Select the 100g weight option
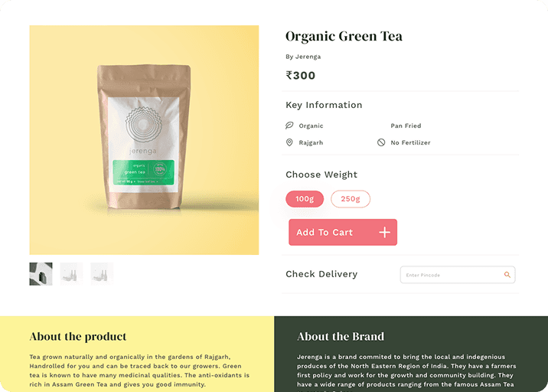 coord(305,199)
